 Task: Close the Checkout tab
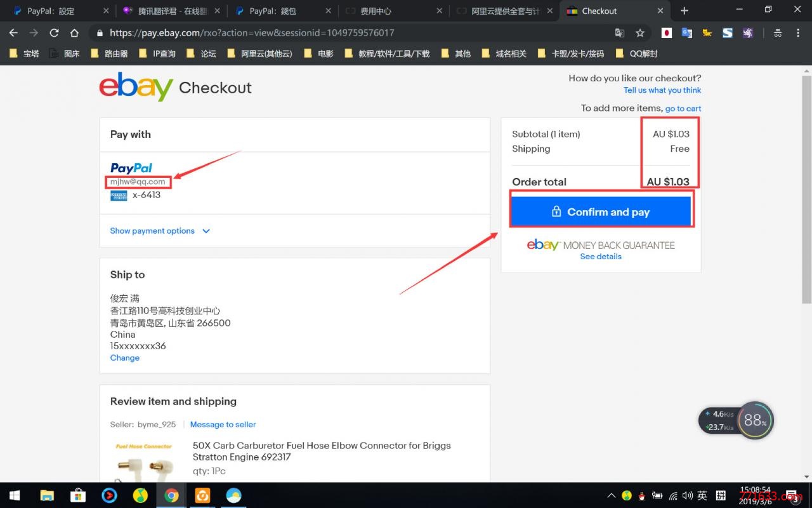coord(660,11)
